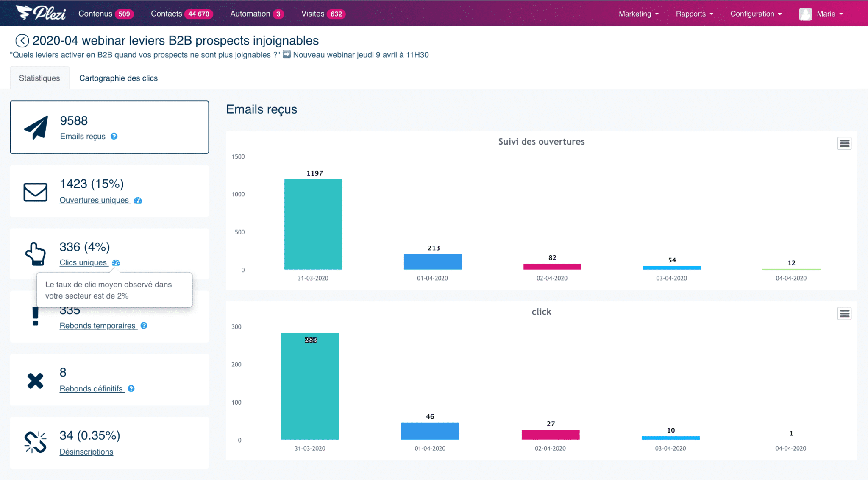Click the unique opens envelope icon
The height and width of the screenshot is (480, 868).
[34, 190]
